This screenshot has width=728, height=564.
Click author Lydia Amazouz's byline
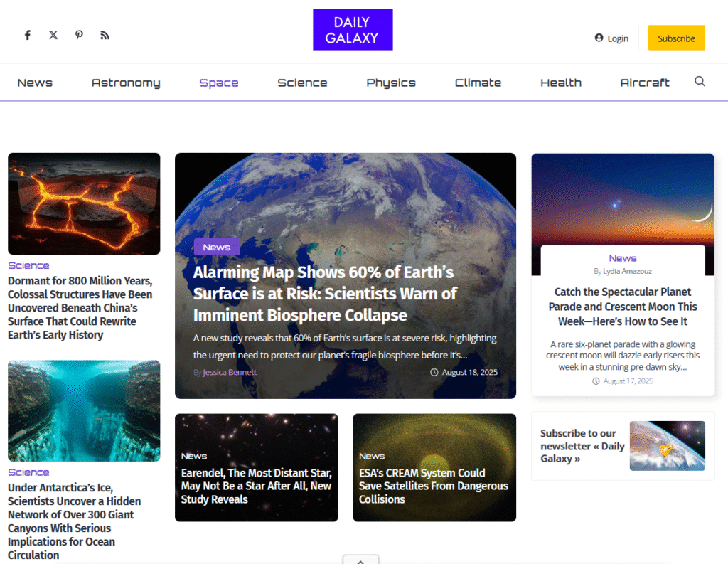[x=627, y=271]
